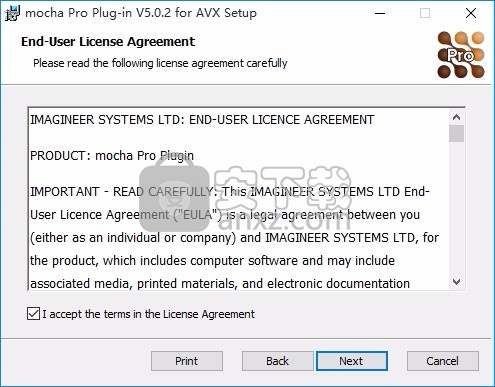The image size is (495, 387).
Task: Click the license scrollbar up arrow
Action: click(456, 117)
